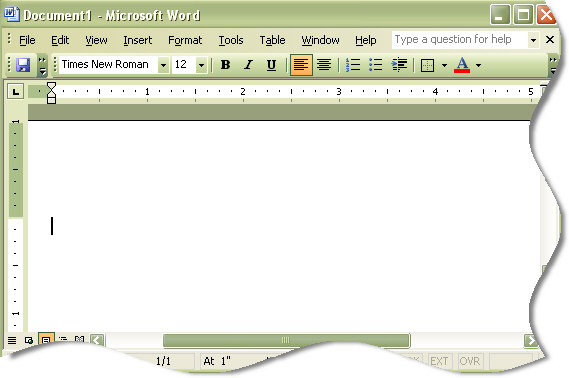569x378 pixels.
Task: Open the Insert menu
Action: 138,40
